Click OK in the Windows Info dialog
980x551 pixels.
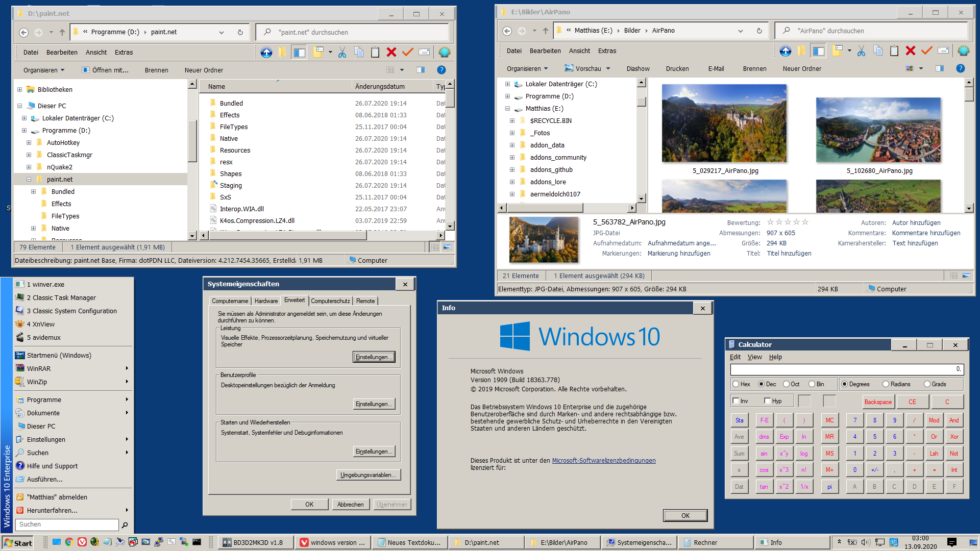click(685, 515)
